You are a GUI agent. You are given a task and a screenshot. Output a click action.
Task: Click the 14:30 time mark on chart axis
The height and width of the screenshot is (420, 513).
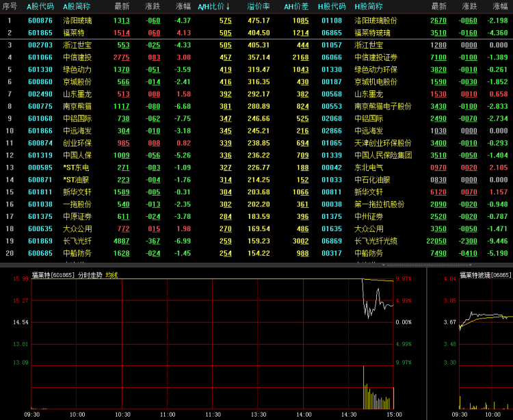pyautogui.click(x=349, y=415)
